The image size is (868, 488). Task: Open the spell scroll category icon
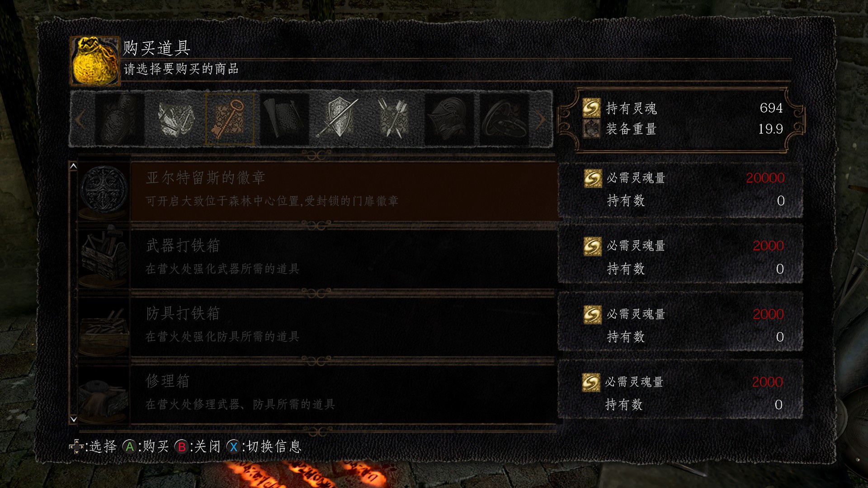coord(284,119)
